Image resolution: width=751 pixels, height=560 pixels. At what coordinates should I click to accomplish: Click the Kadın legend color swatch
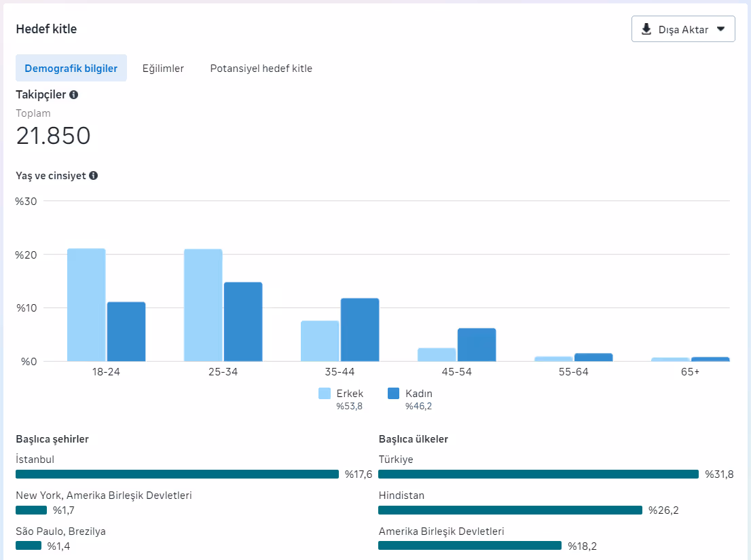tap(393, 394)
